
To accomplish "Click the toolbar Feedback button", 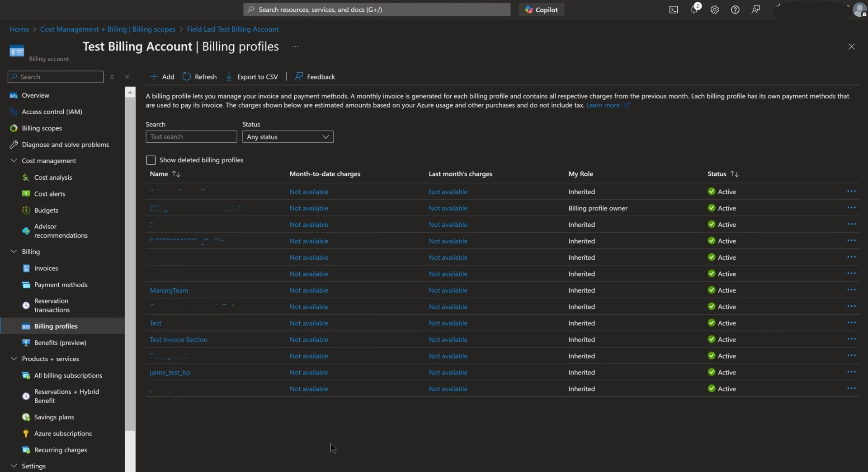I will 315,77.
